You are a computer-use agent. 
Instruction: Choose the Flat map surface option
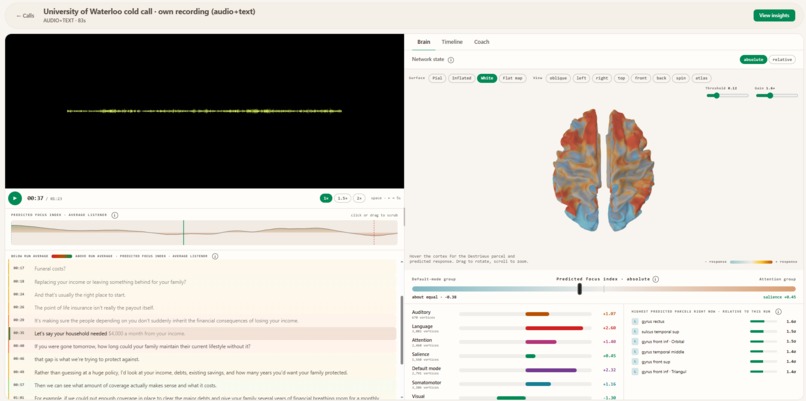[x=512, y=78]
